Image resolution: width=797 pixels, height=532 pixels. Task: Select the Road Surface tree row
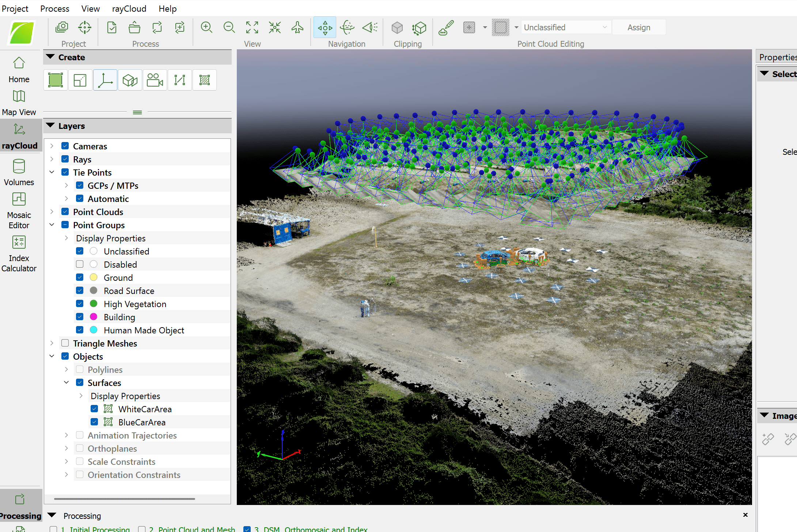tap(152, 290)
